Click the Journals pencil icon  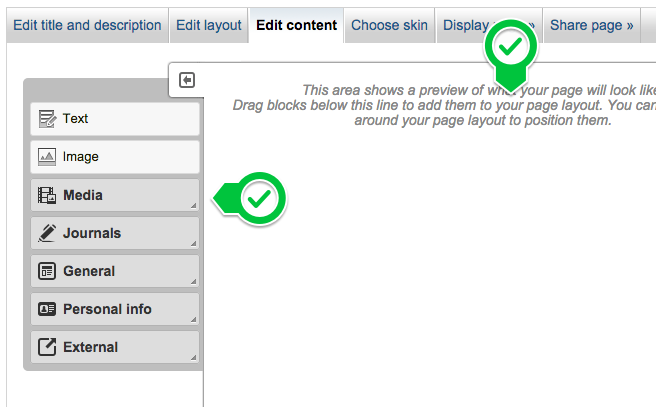tap(47, 233)
